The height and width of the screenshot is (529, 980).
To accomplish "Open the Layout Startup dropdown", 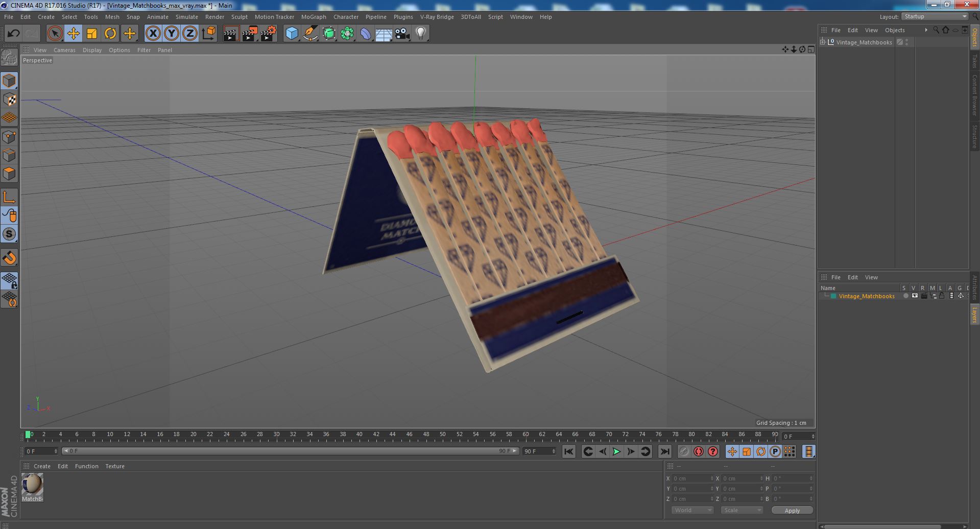I will click(x=935, y=16).
